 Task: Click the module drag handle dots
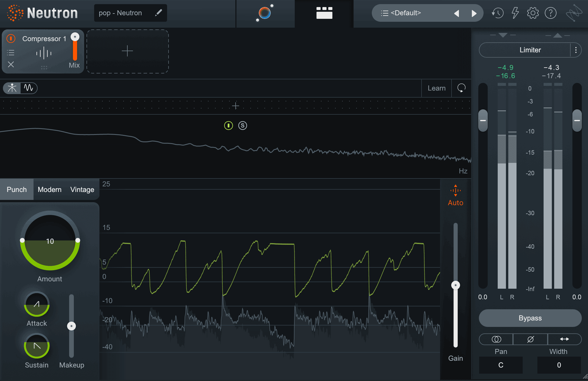tap(44, 67)
